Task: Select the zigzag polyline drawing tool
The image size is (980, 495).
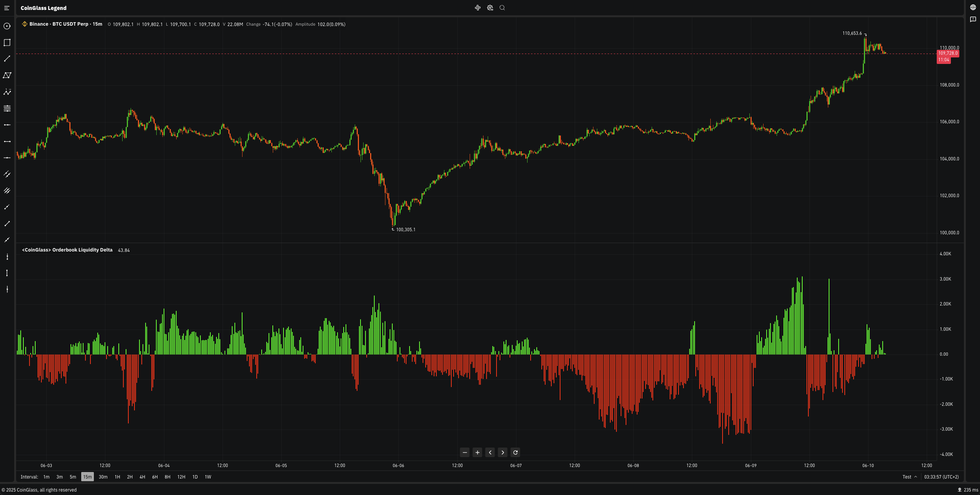Action: [7, 92]
